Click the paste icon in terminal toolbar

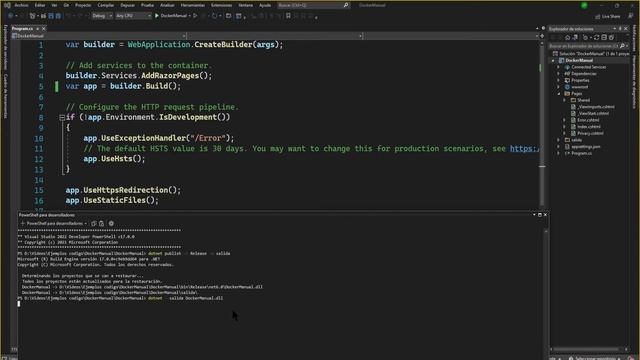tap(102, 224)
